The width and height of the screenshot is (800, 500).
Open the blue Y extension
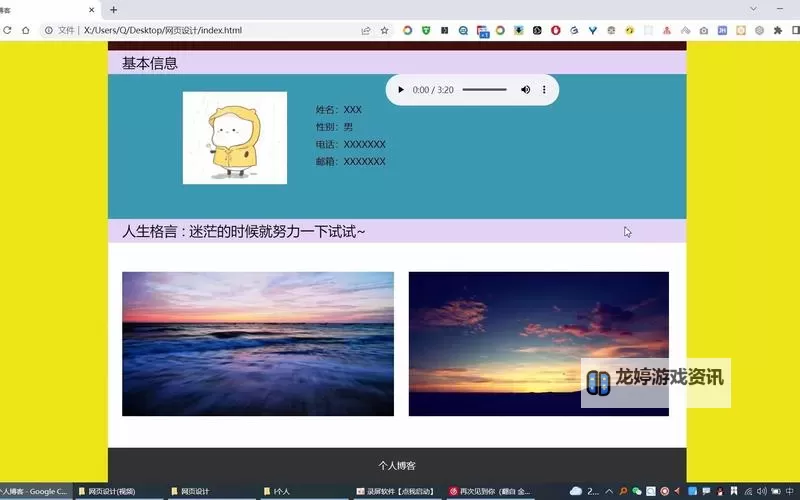tap(592, 31)
